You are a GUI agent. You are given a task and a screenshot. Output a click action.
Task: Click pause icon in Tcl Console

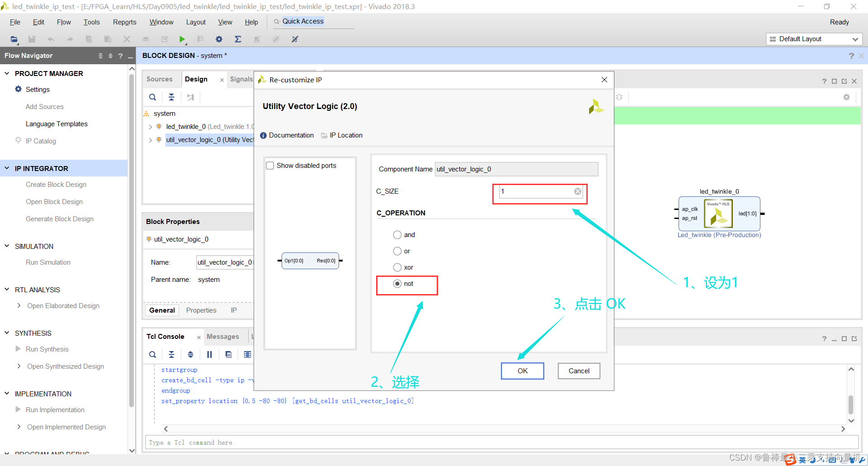tap(209, 355)
